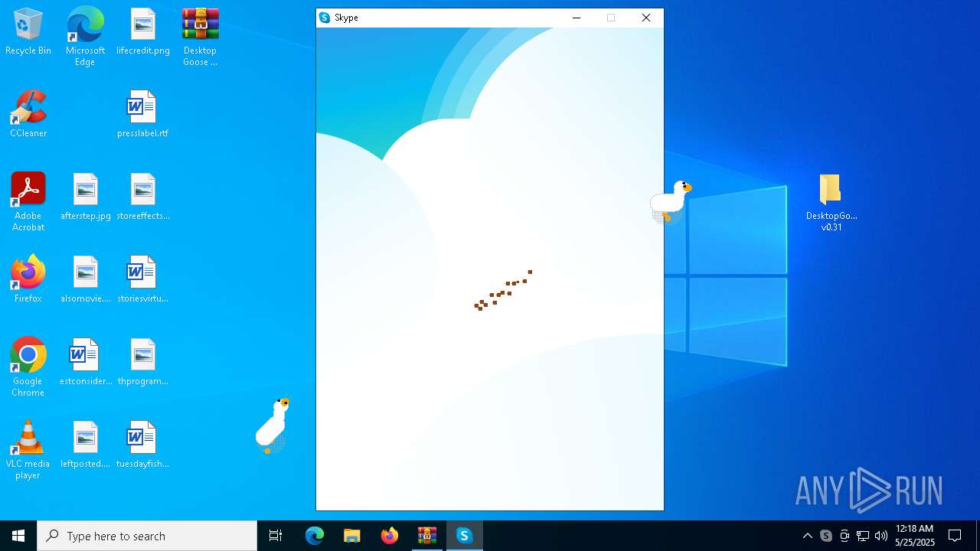Screen dimensions: 980x551
Task: Select the thprogram image file icon
Action: tap(142, 362)
